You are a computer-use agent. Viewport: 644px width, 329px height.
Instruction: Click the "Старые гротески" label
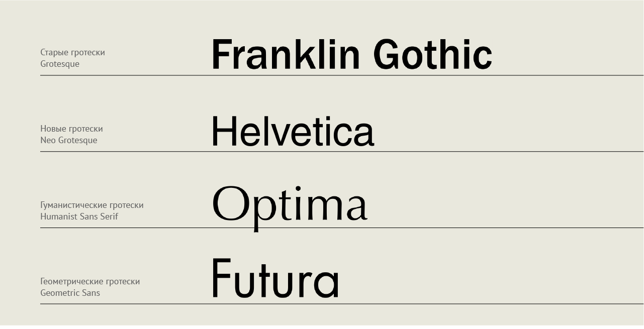(73, 52)
